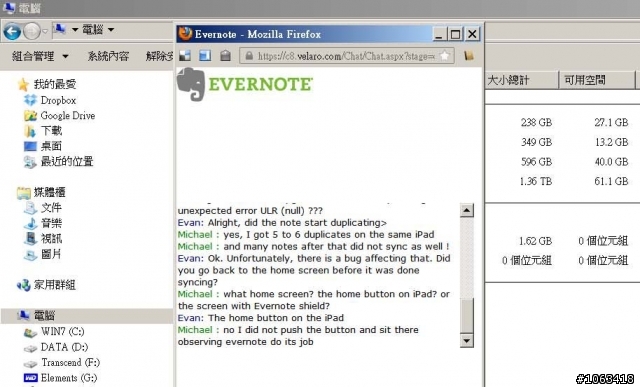Click the chat scrollbar thumb
Viewport: 640px width, 387px height.
pyautogui.click(x=467, y=316)
